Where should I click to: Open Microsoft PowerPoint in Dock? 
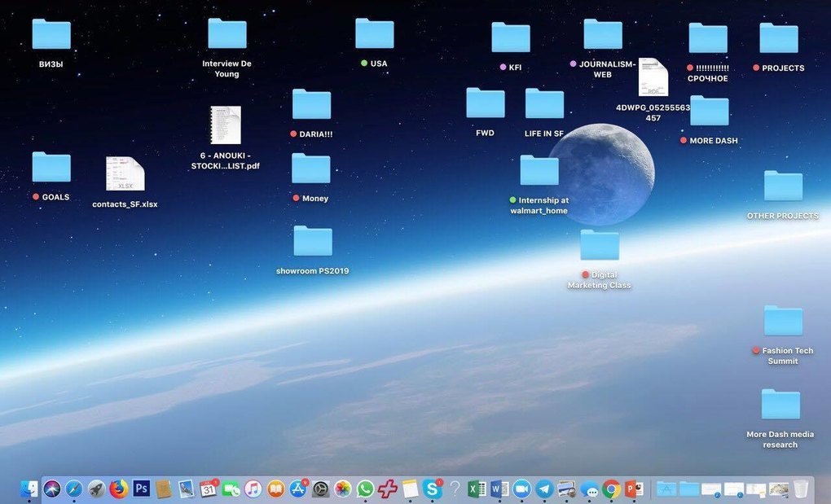[634, 489]
